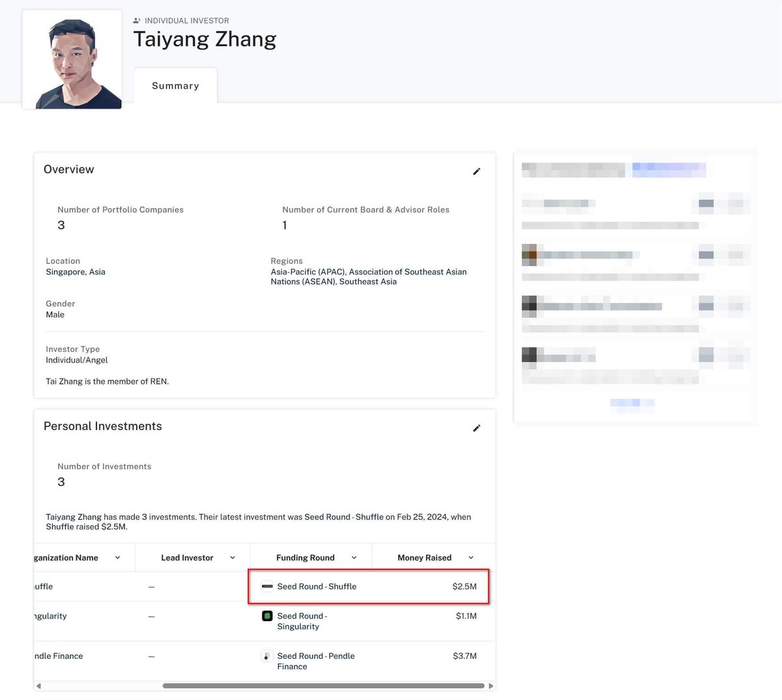
Task: Open the Funding Round column dropdown
Action: (x=354, y=558)
